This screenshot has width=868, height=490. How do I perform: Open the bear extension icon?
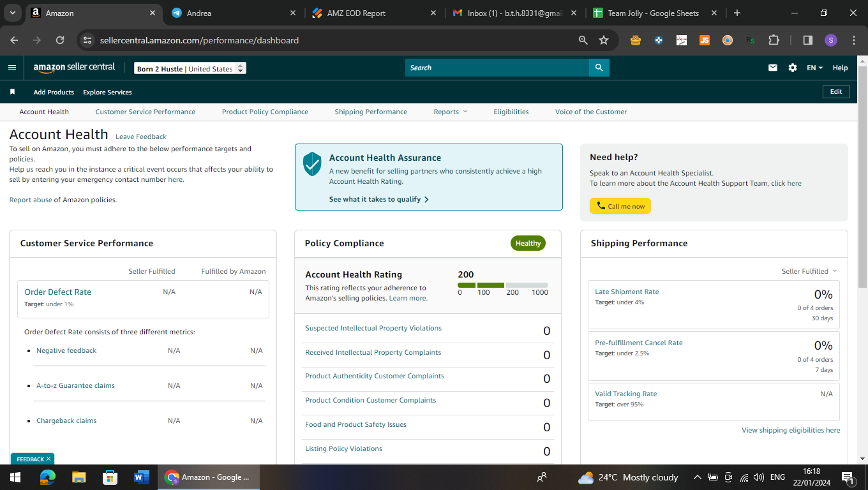pyautogui.click(x=635, y=40)
